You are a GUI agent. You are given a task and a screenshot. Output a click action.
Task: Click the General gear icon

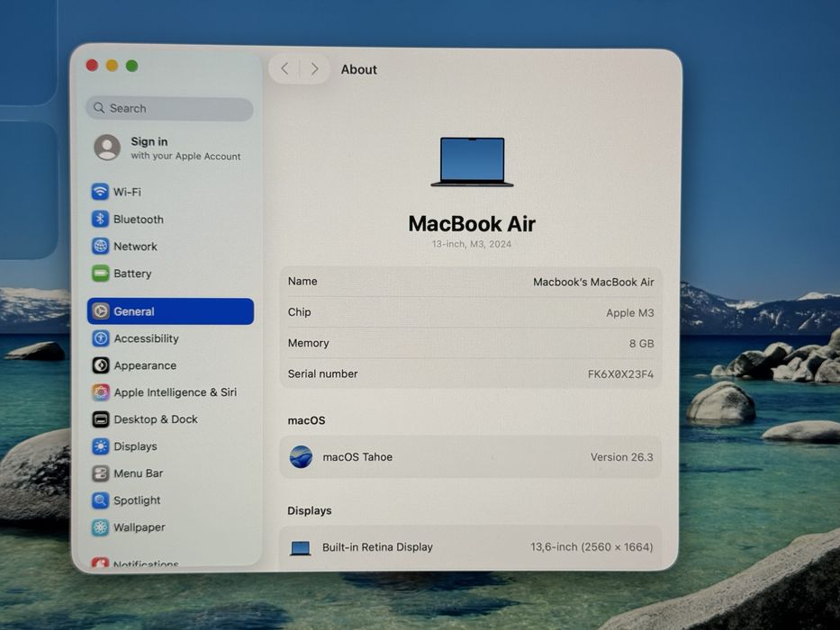point(100,311)
